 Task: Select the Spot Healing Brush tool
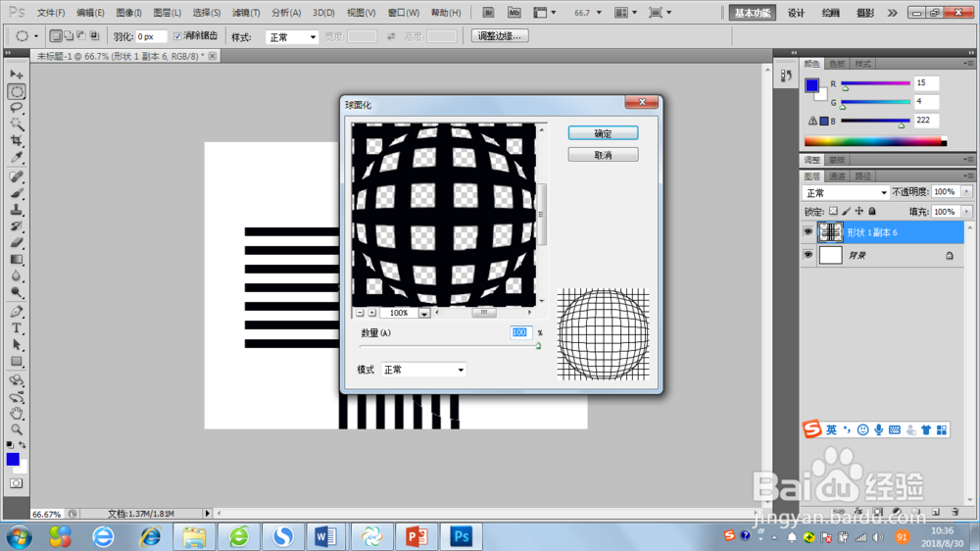(x=17, y=177)
